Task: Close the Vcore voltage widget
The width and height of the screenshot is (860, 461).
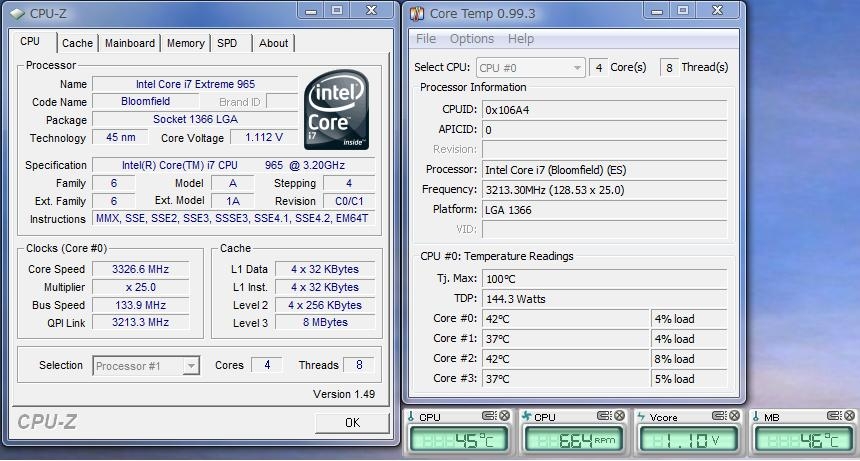Action: 734,416
